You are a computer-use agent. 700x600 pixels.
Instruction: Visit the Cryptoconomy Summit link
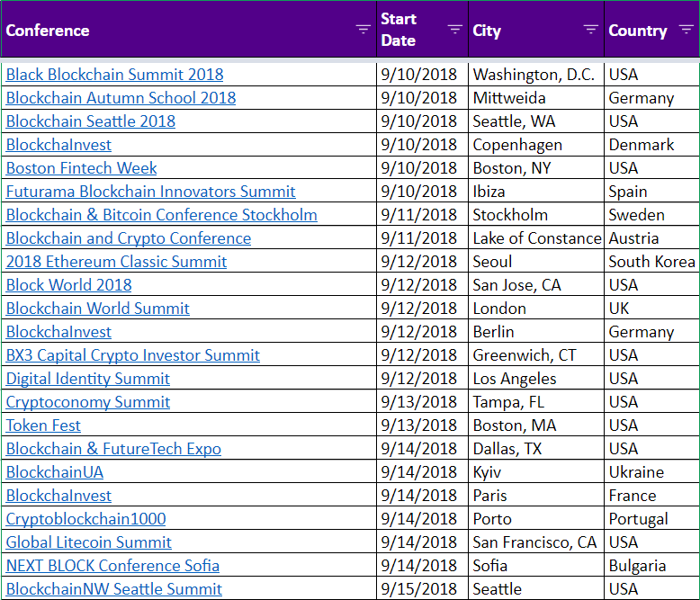88,402
